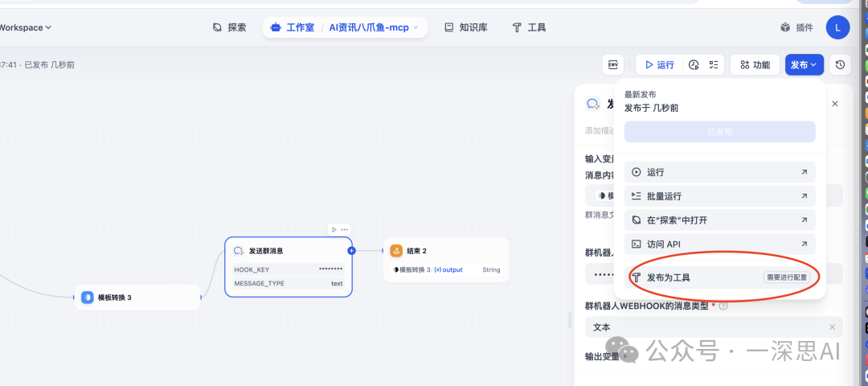Choose 批量运行 batch run menu entry
This screenshot has height=386, width=868.
719,196
